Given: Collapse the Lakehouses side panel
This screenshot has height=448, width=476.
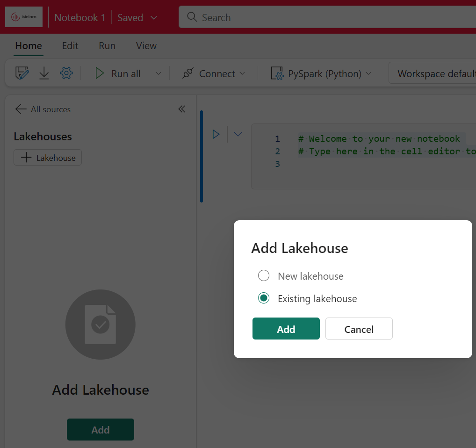Looking at the screenshot, I should [182, 109].
